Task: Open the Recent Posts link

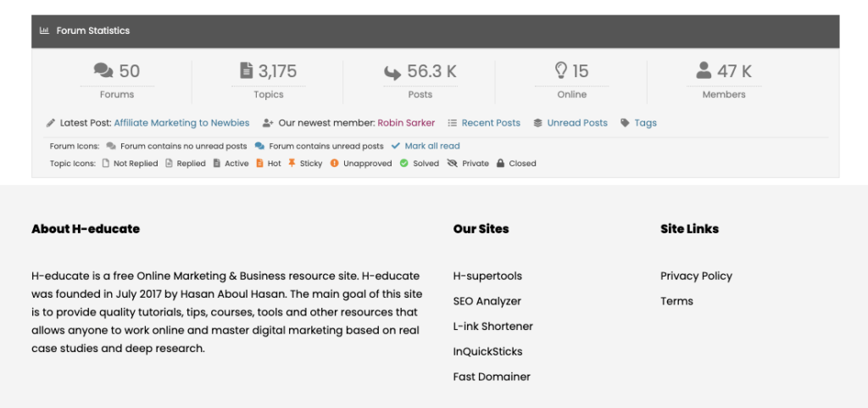Action: tap(491, 123)
